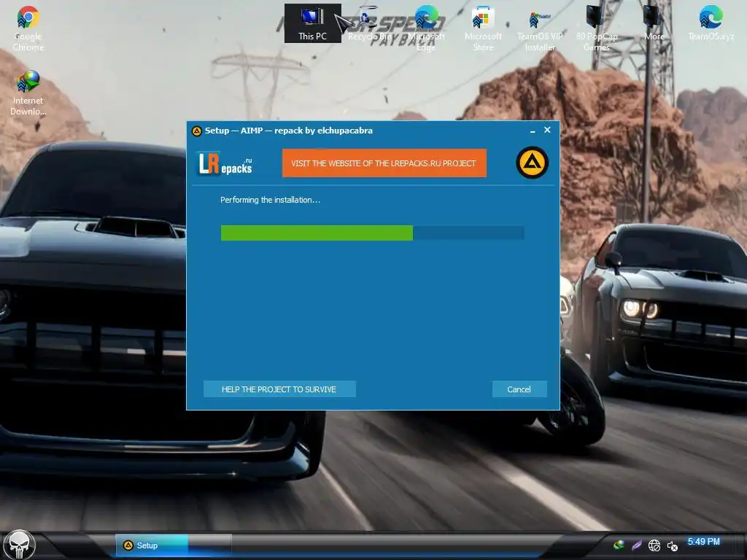Click the AIMP icon in the setup title bar
747x560 pixels.
(196, 131)
